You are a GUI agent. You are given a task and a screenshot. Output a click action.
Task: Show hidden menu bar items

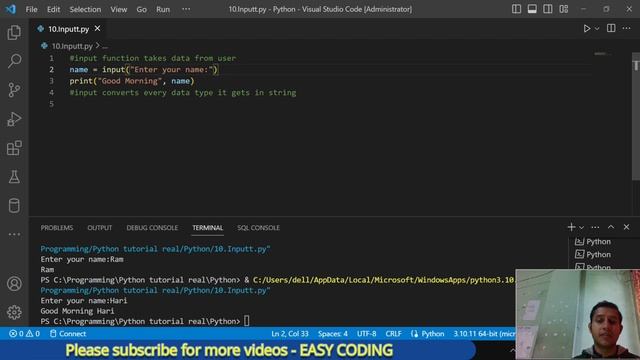[x=186, y=9]
